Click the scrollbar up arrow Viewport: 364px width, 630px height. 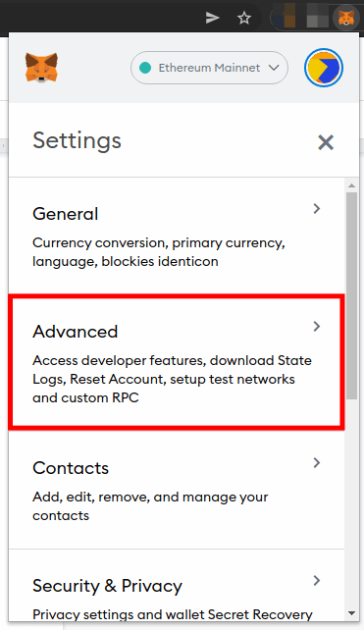(351, 185)
